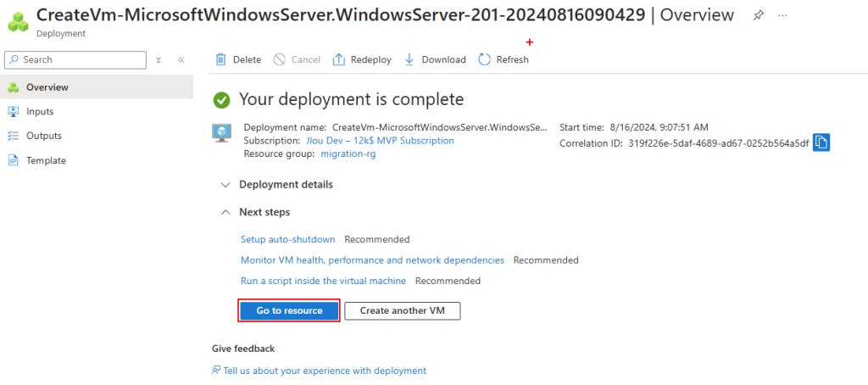The height and width of the screenshot is (385, 868).
Task: Expand the Deployment details section
Action: (225, 185)
